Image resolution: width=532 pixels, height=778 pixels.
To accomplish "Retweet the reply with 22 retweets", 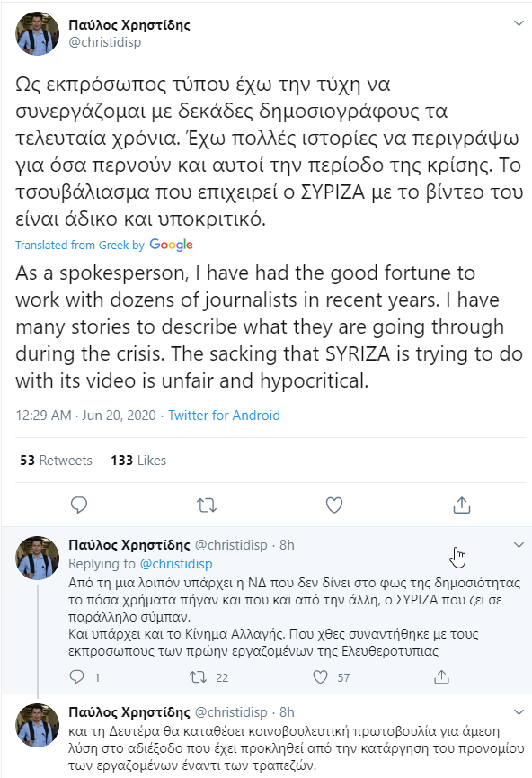I will pos(199,676).
